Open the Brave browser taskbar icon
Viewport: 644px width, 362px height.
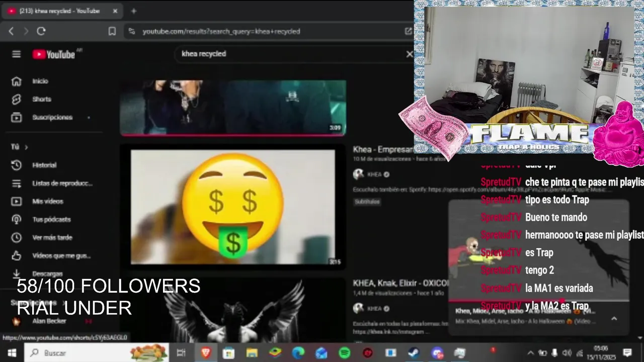coord(206,353)
